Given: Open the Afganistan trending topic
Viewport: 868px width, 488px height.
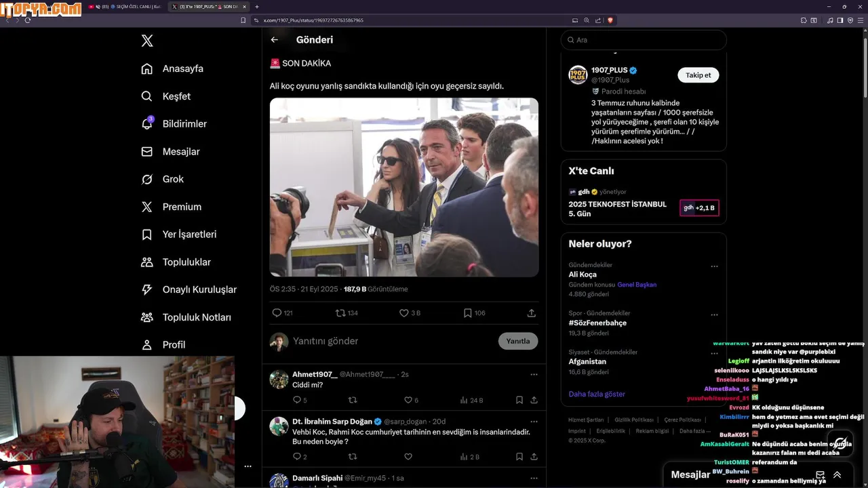Looking at the screenshot, I should click(x=587, y=362).
